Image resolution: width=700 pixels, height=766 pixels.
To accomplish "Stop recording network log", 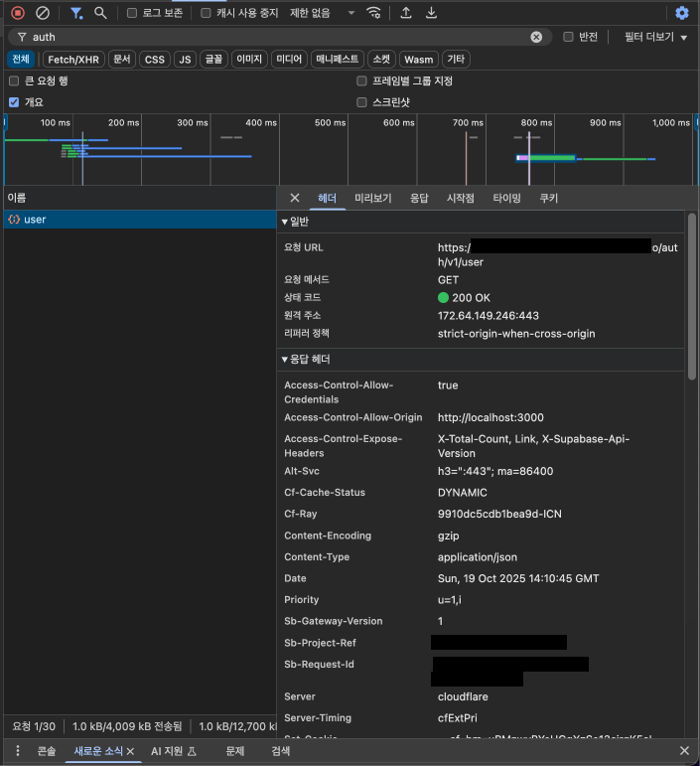I will tap(18, 13).
